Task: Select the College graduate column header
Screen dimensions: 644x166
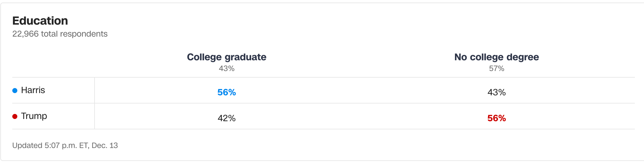Action: pos(227,57)
